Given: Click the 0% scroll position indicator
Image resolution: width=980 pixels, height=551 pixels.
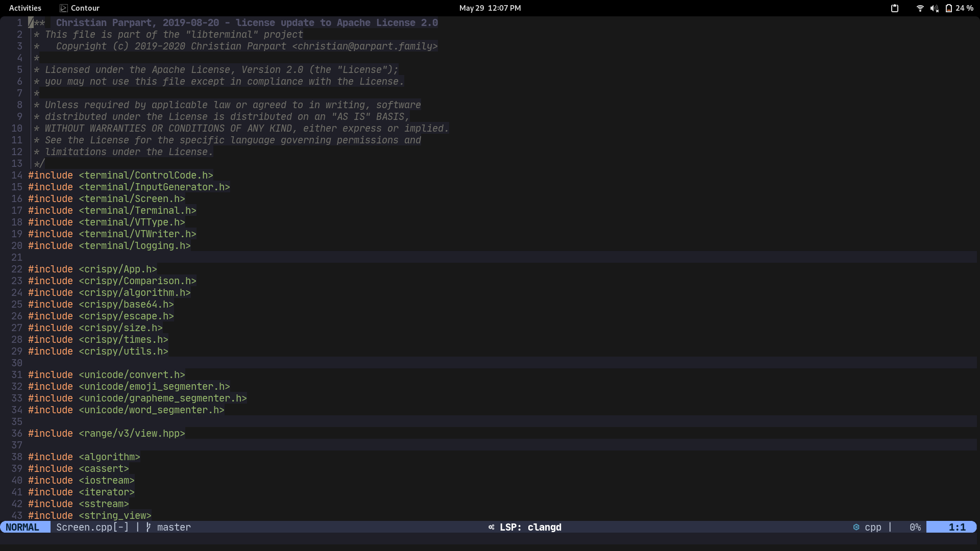Looking at the screenshot, I should tap(915, 527).
